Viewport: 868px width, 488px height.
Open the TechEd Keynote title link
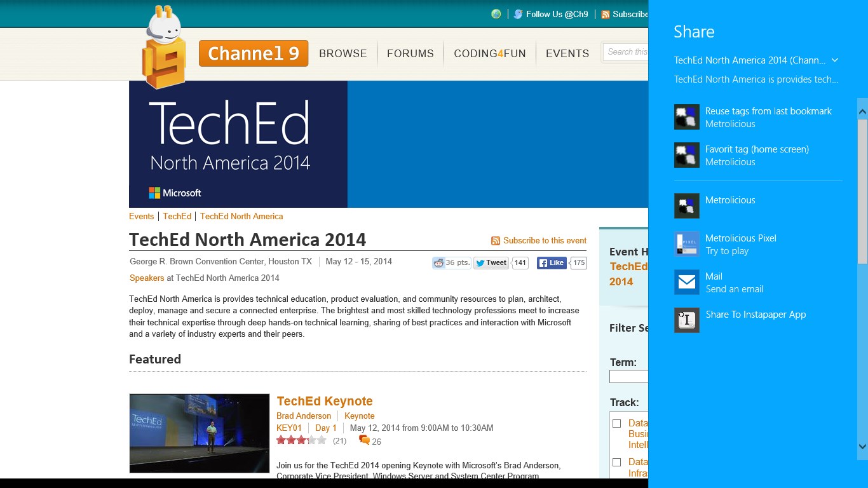tap(325, 401)
